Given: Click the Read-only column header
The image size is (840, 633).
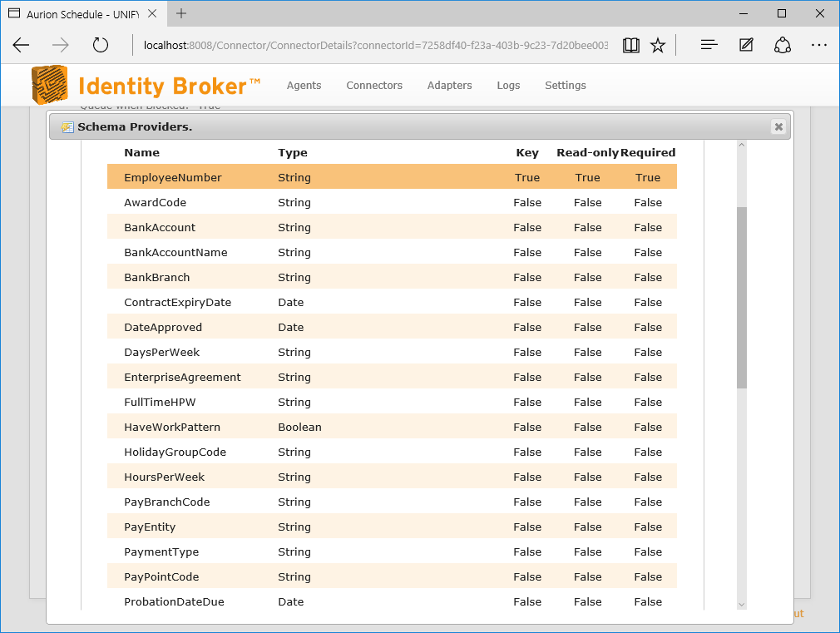Looking at the screenshot, I should [588, 153].
